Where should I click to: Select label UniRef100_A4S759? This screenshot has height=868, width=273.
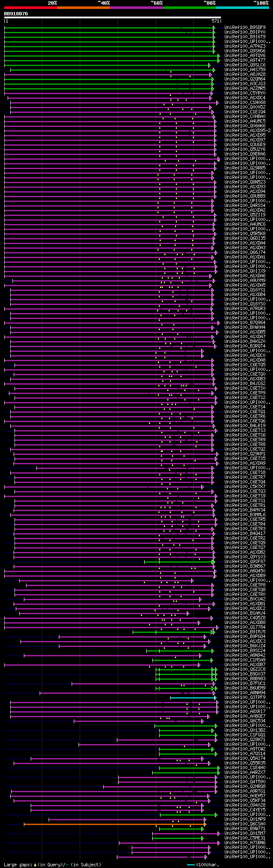pos(245,69)
